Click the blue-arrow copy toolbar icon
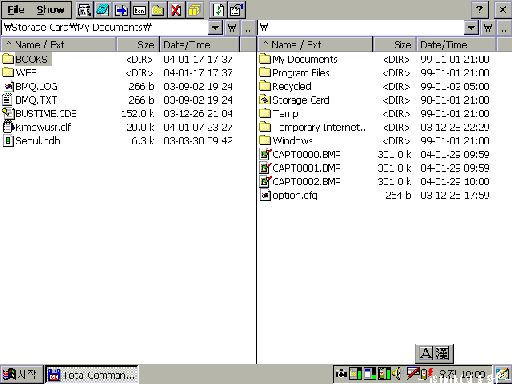512x384 pixels. click(x=121, y=10)
